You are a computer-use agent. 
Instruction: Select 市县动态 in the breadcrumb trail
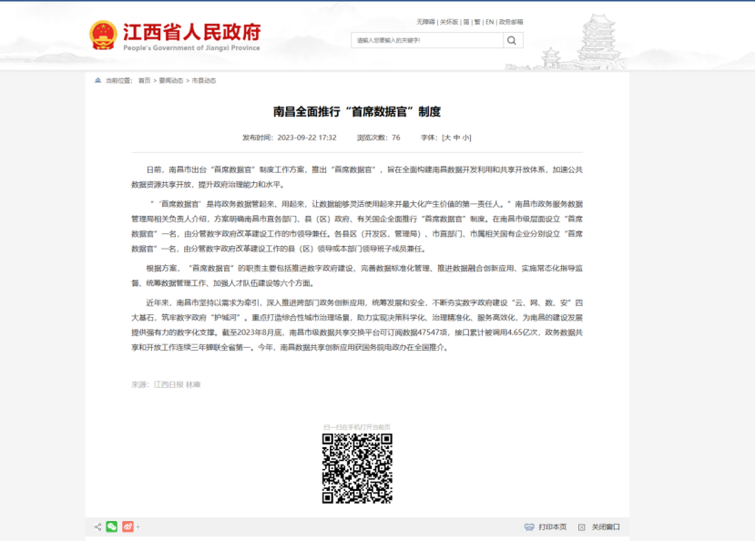coord(203,80)
